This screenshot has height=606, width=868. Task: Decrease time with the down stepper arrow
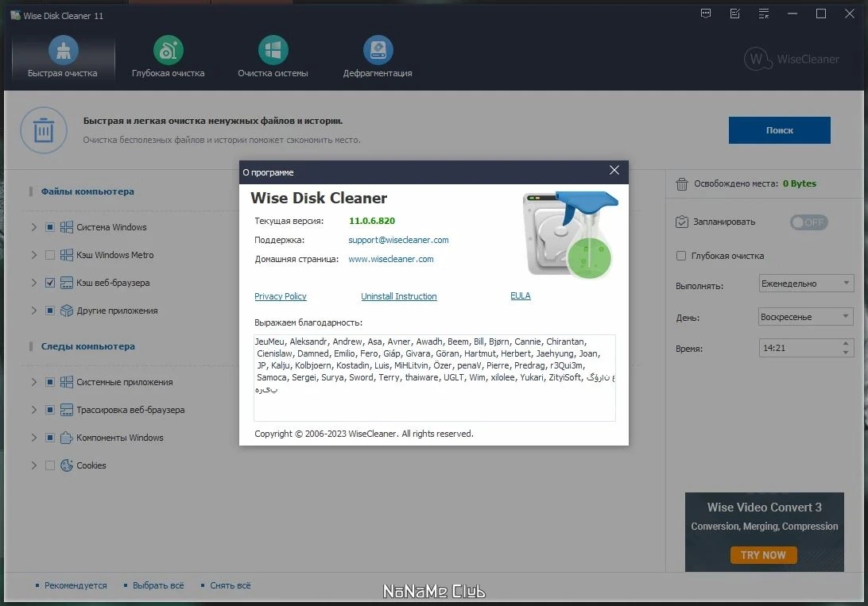[x=846, y=352]
